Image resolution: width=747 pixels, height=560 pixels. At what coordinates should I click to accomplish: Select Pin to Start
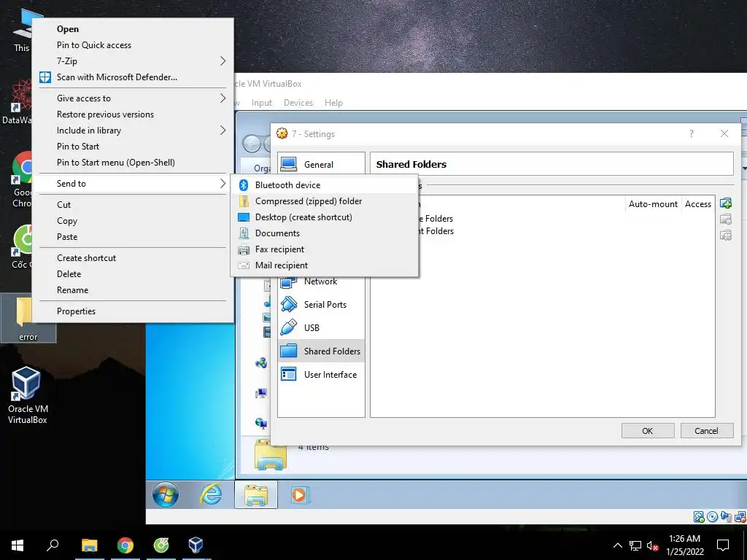133,146
